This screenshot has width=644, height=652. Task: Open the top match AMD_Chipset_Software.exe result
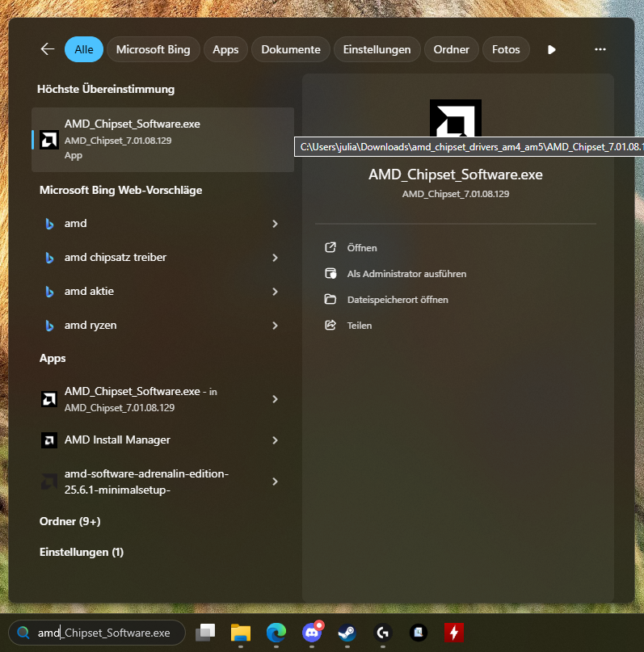click(163, 139)
